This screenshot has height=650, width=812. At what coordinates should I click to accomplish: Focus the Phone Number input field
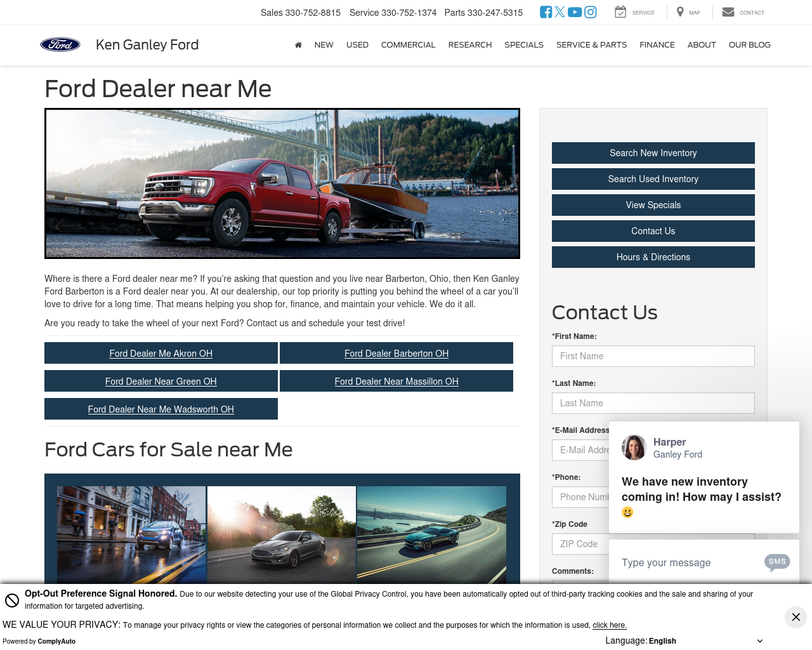(580, 497)
